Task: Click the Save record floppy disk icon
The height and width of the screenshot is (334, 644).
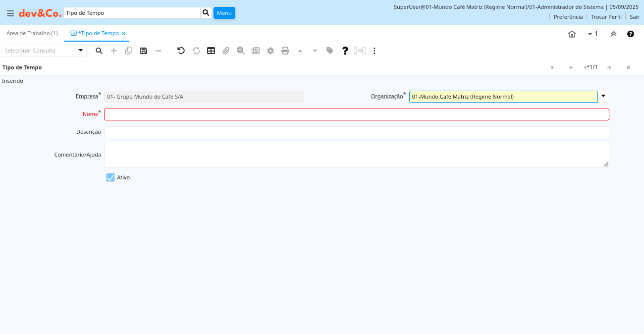Action: tap(144, 51)
